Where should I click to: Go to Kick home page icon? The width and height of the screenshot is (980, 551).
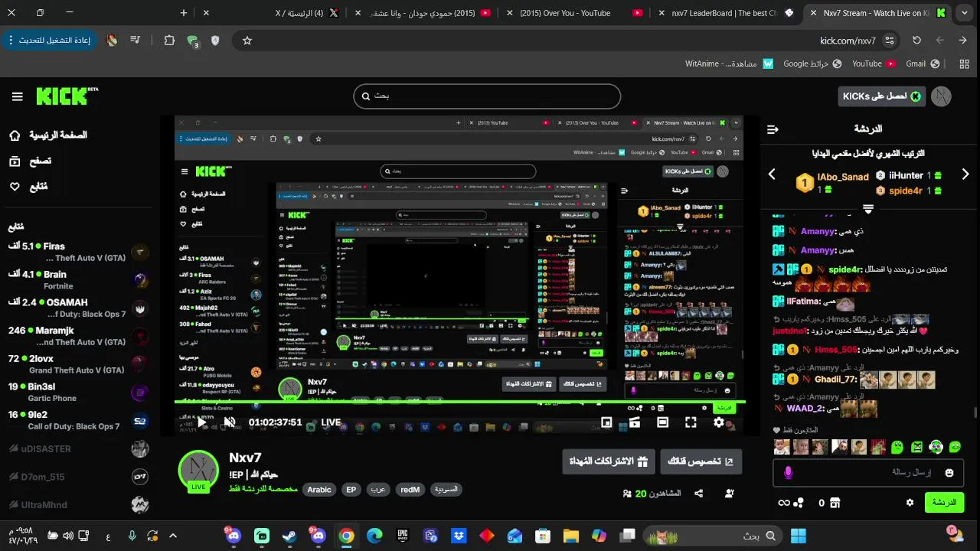pos(15,135)
